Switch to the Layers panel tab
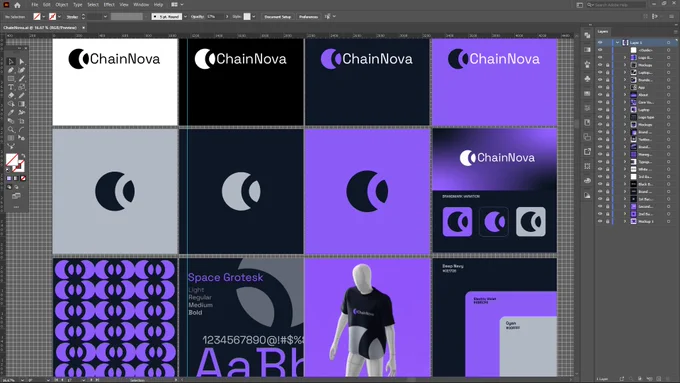 click(603, 31)
